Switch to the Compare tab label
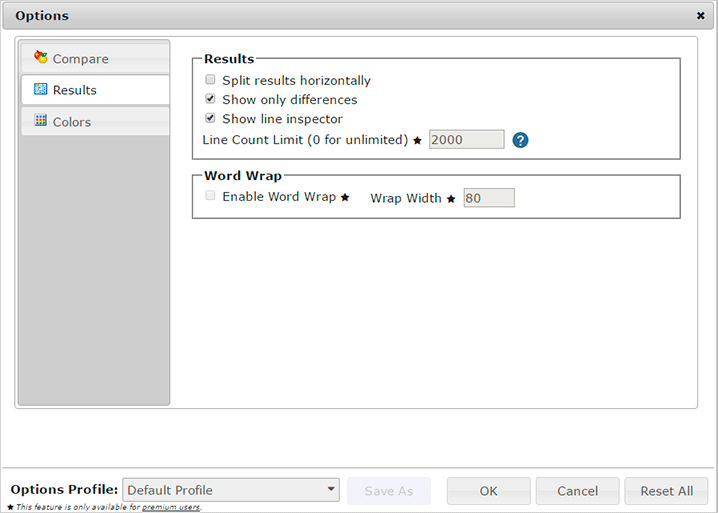 (81, 59)
